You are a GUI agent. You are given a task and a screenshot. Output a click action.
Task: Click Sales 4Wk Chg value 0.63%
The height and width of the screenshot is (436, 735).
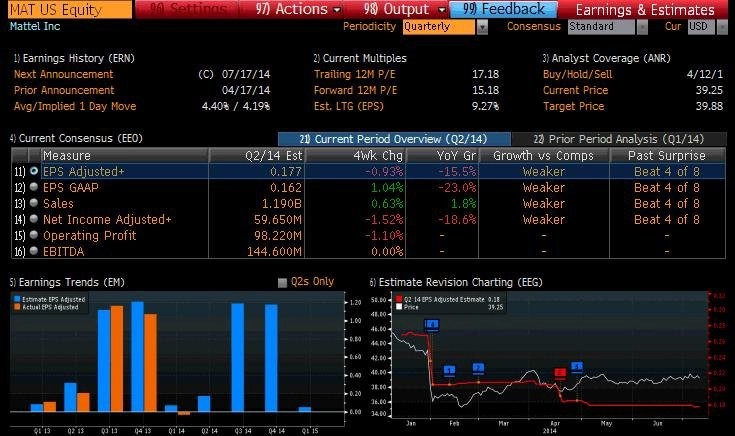click(387, 203)
